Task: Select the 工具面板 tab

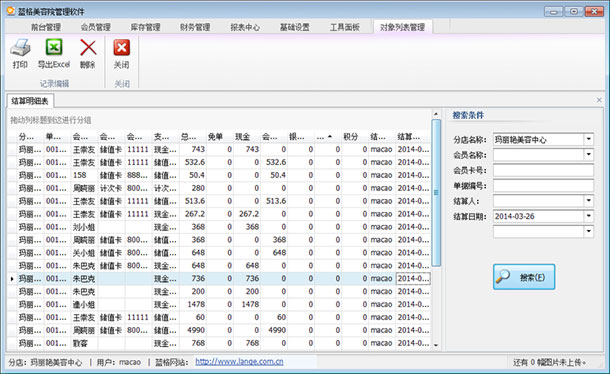Action: (345, 27)
